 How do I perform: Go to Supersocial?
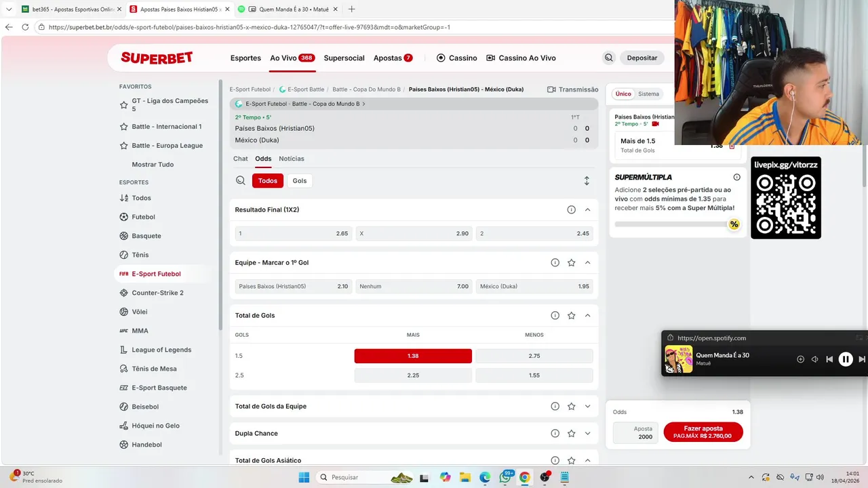pos(344,58)
